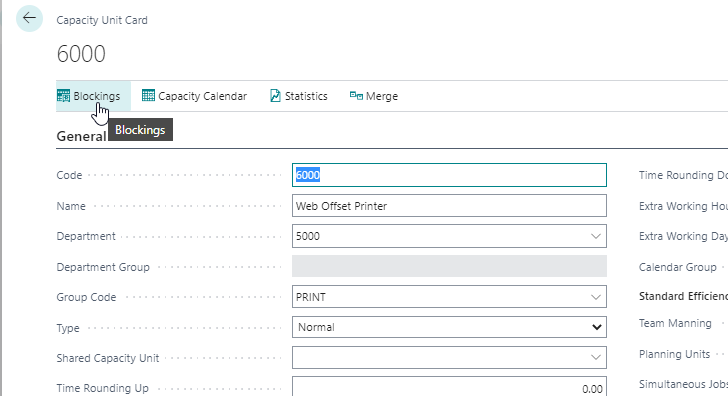This screenshot has width=728, height=396.
Task: Open the Blockings action
Action: pyautogui.click(x=93, y=96)
